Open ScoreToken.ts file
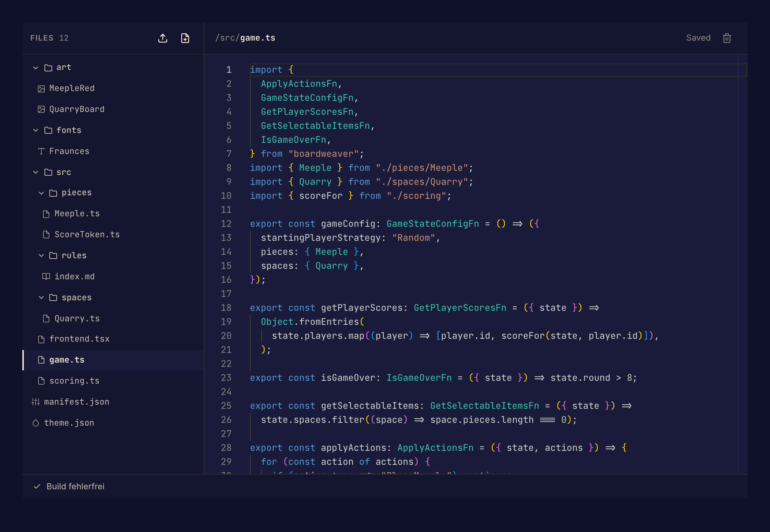Viewport: 770px width, 532px height. coord(113,234)
